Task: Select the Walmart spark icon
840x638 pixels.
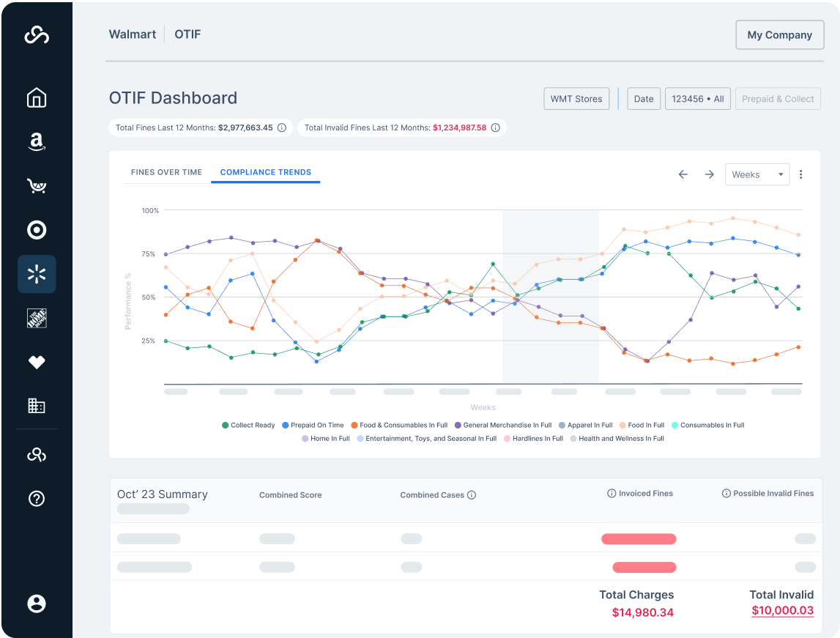Action: click(x=37, y=274)
